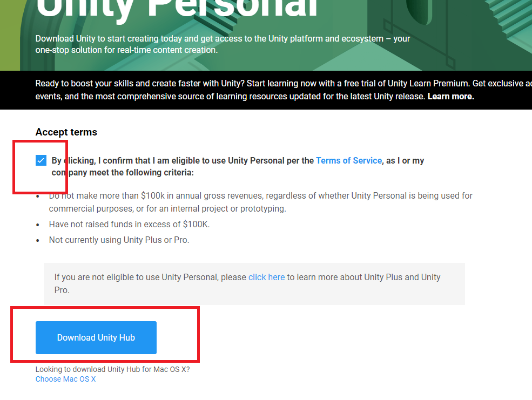The height and width of the screenshot is (400, 532).
Task: Click the Accept terms heading
Action: tap(66, 132)
